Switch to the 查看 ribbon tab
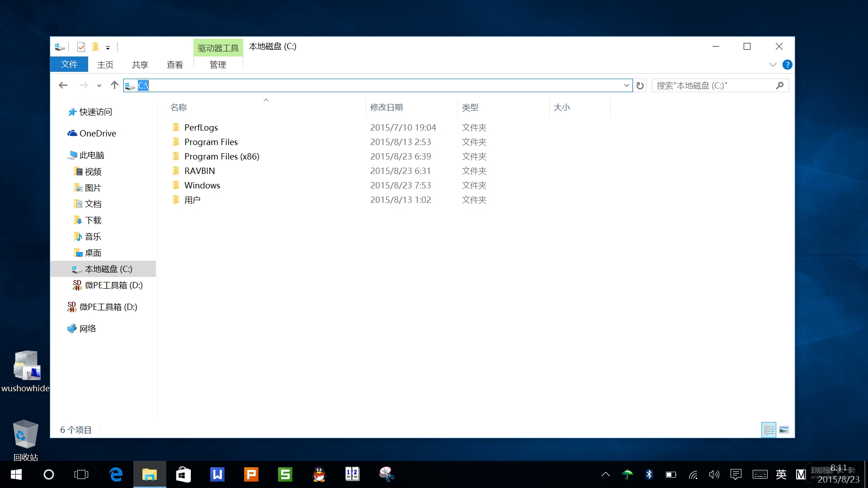This screenshot has width=868, height=488. 175,65
